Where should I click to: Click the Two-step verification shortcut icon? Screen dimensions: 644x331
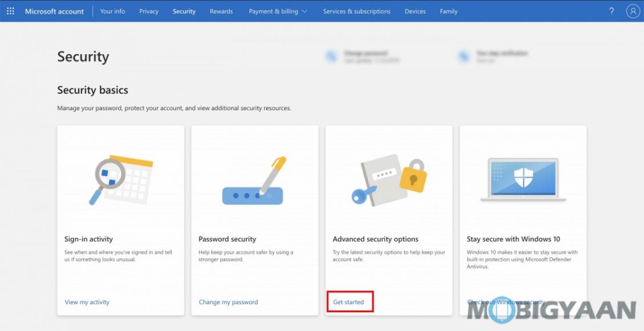(x=464, y=55)
